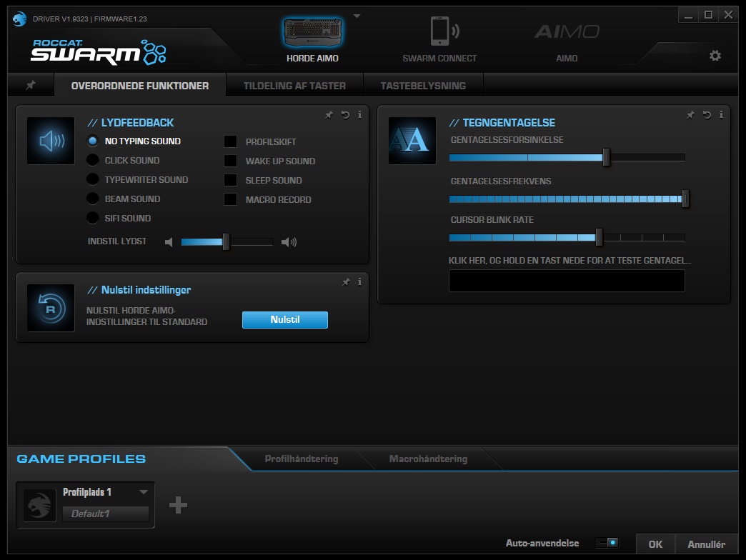Click the Nulstil button
The height and width of the screenshot is (560, 746).
click(285, 320)
